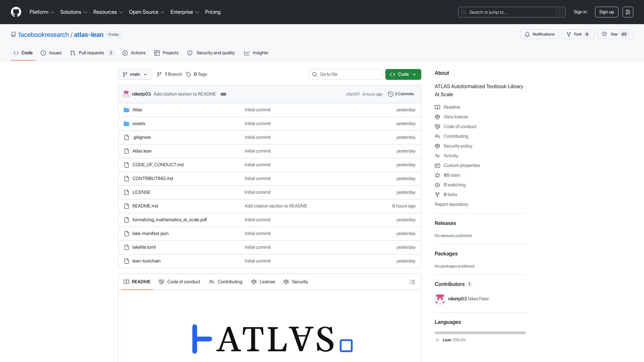The width and height of the screenshot is (644, 362).
Task: Go to the Actions tab
Action: (x=134, y=53)
